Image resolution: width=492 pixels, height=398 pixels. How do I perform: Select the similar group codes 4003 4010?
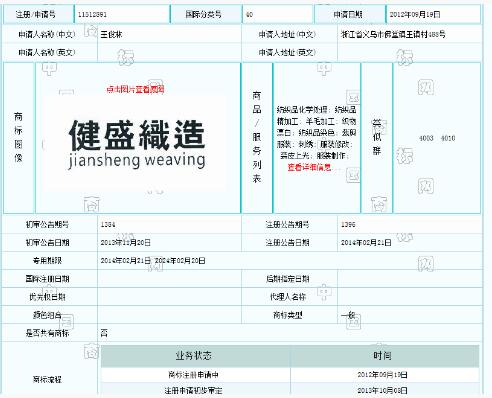coord(437,138)
